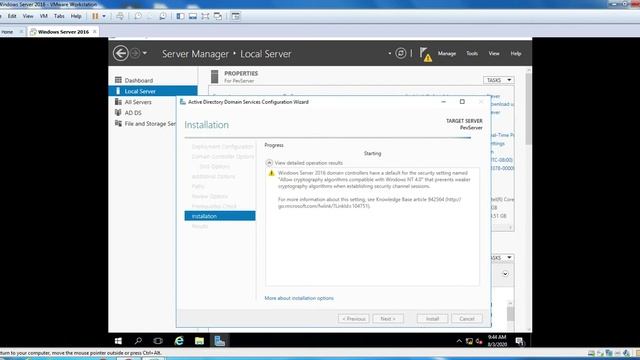Click the wizard's Previous button
Viewport: 640px width, 360px height.
[x=353, y=319]
